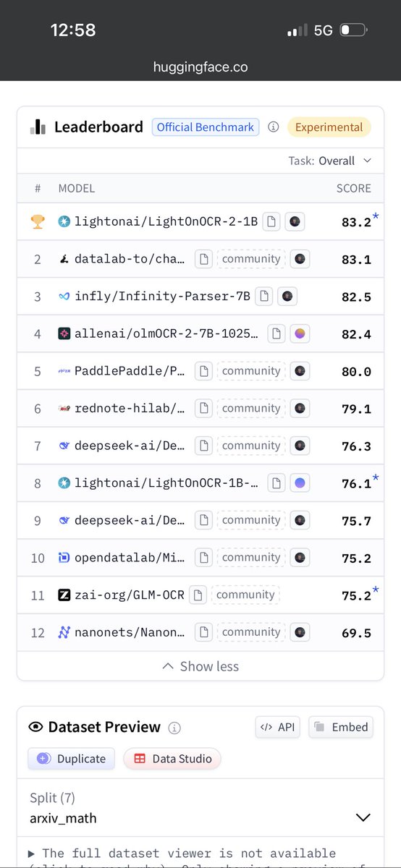Click the avatar icon beside LightOnOCR-2-1B

tap(294, 222)
